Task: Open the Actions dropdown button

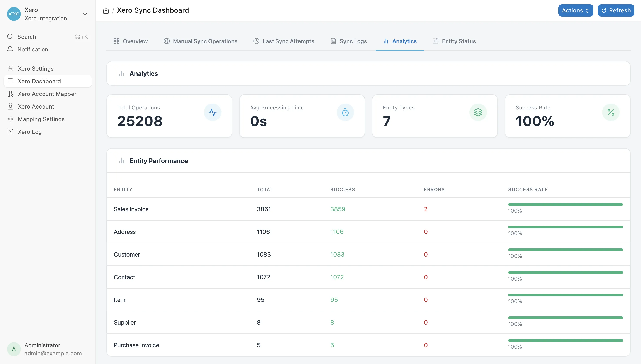Action: (x=576, y=10)
